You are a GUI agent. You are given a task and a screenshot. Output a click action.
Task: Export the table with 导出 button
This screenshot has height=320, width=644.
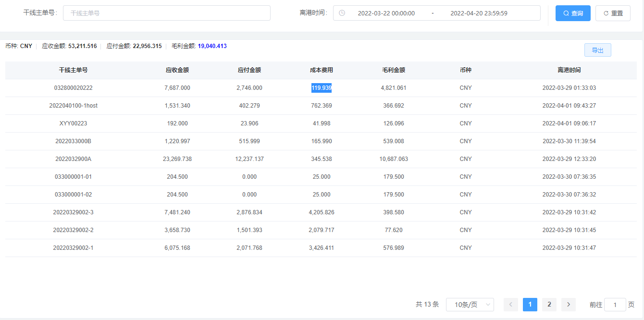point(597,50)
